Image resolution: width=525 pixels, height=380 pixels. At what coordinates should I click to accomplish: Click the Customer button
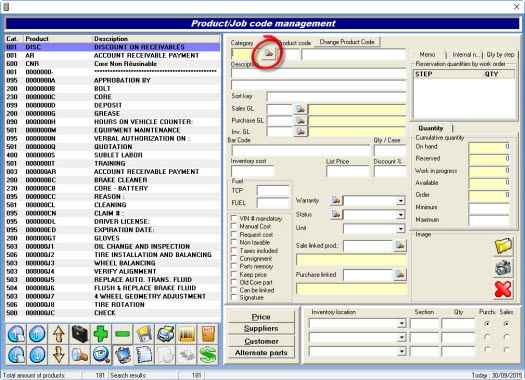pos(261,341)
